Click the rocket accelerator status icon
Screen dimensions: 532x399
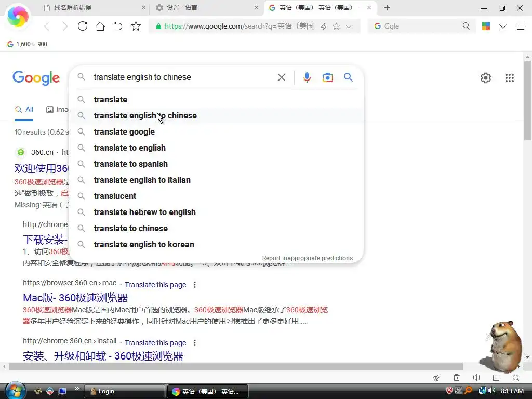[436, 378]
